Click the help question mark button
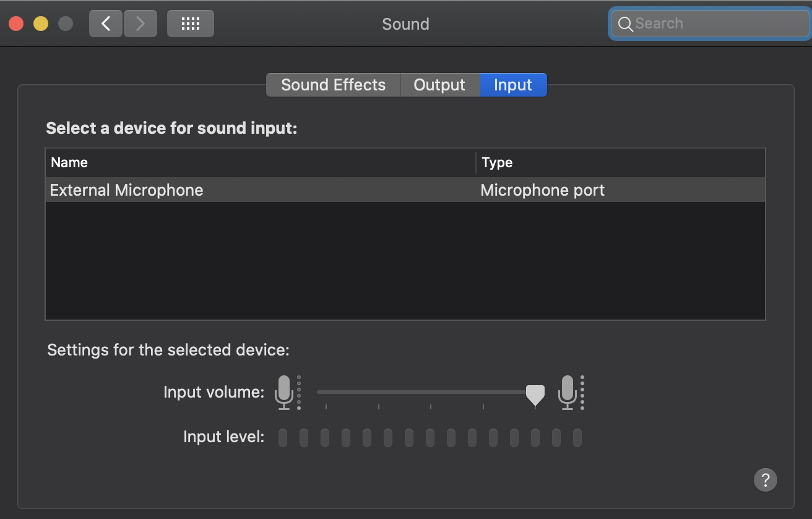Screen dimensions: 812x519 click(766, 479)
